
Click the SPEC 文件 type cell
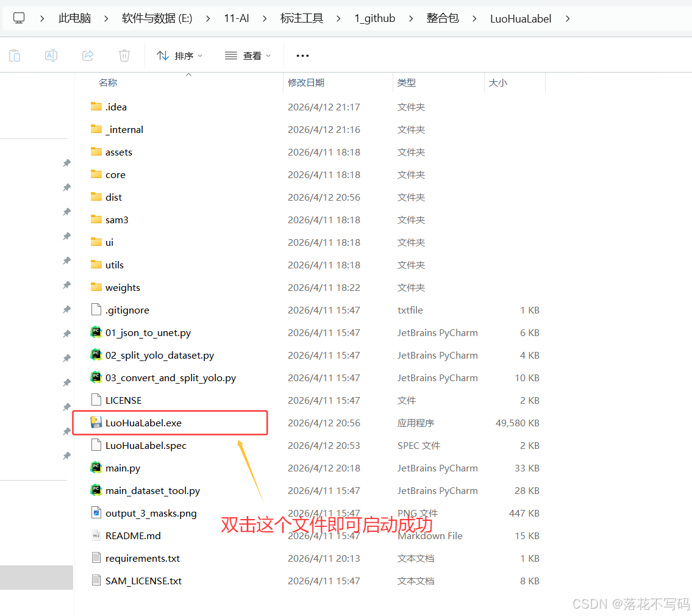point(419,446)
